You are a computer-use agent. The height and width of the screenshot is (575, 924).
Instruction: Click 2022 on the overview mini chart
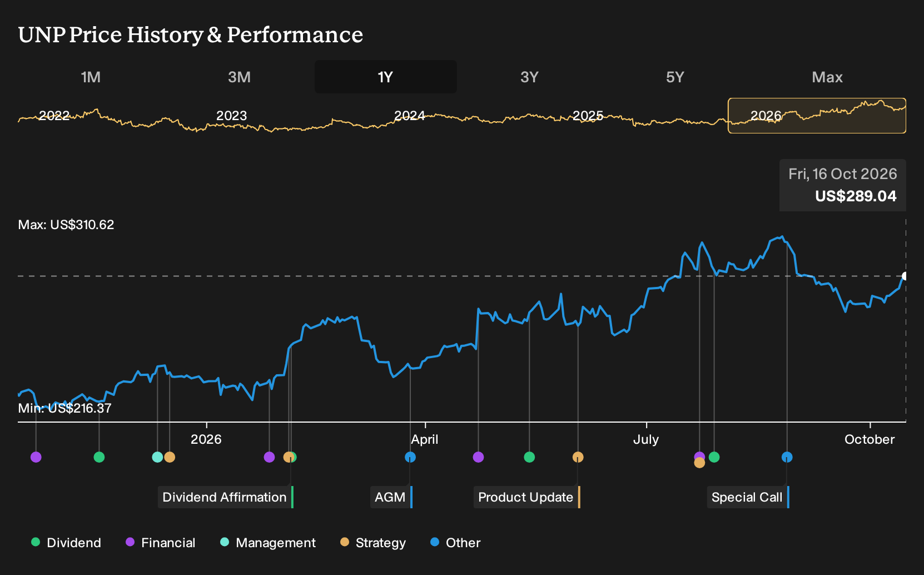(x=54, y=116)
